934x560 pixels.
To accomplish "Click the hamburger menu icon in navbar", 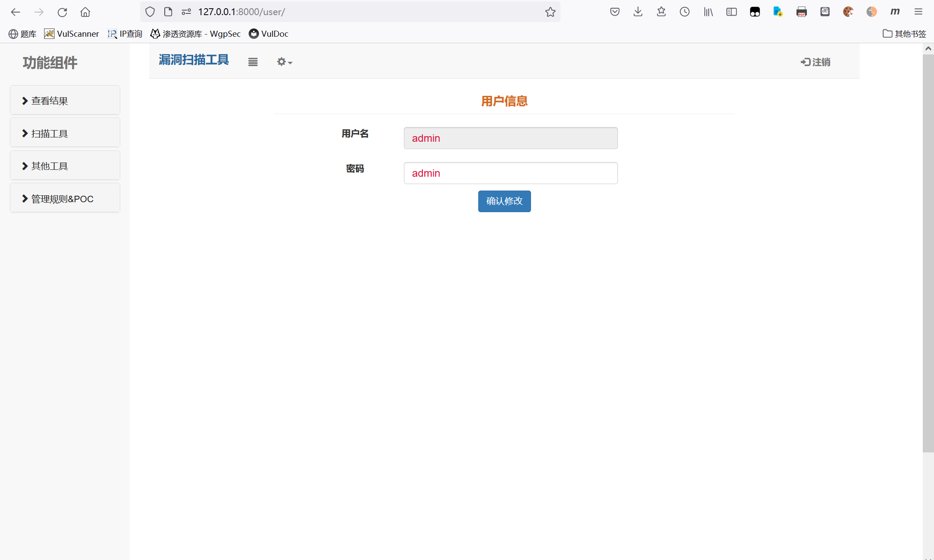I will 253,62.
